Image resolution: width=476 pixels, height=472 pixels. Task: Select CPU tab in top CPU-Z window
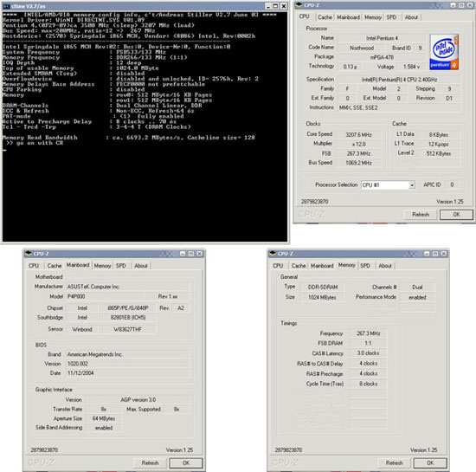point(304,16)
